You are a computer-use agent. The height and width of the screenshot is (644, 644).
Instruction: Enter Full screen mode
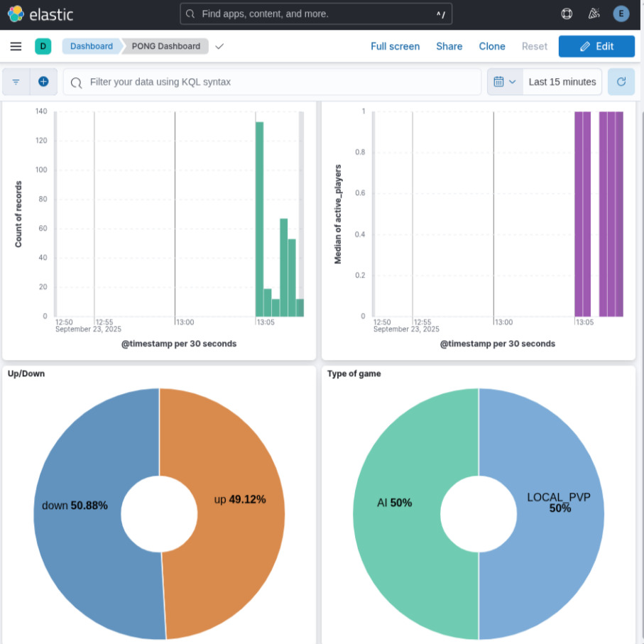click(x=395, y=46)
